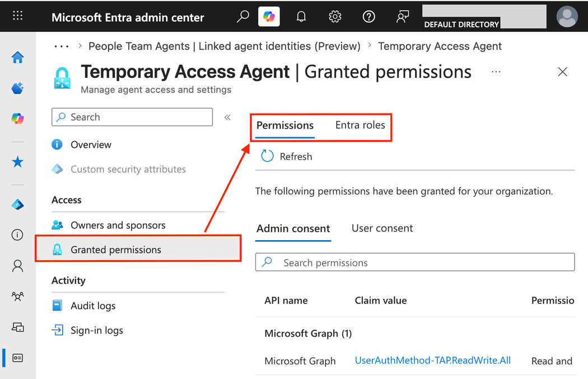Open the Overview page
This screenshot has height=379, width=588.
click(x=91, y=144)
